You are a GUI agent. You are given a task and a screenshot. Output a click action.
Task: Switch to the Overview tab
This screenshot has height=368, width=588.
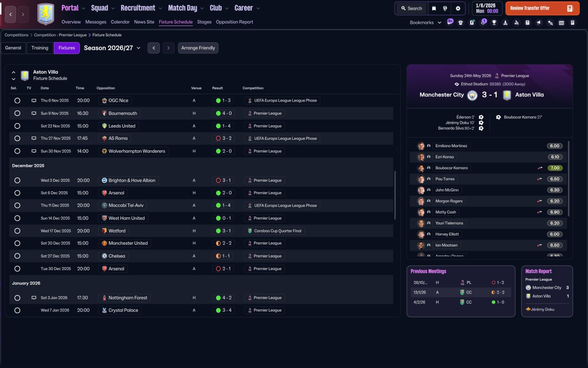tap(71, 22)
